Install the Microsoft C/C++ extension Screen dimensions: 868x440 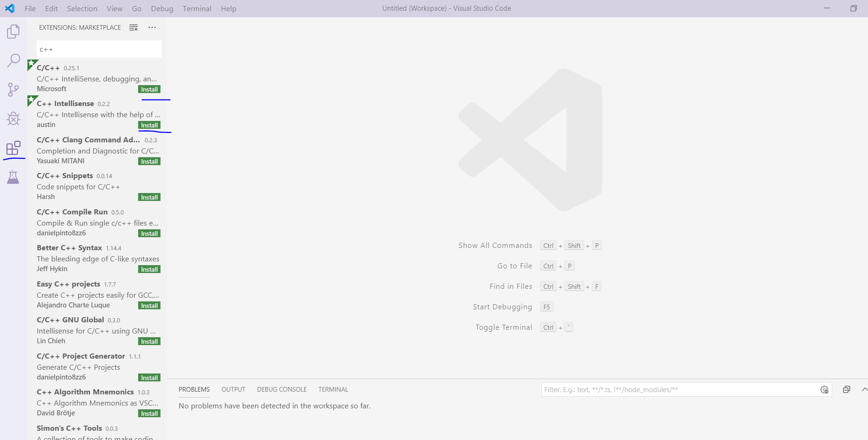[x=149, y=89]
